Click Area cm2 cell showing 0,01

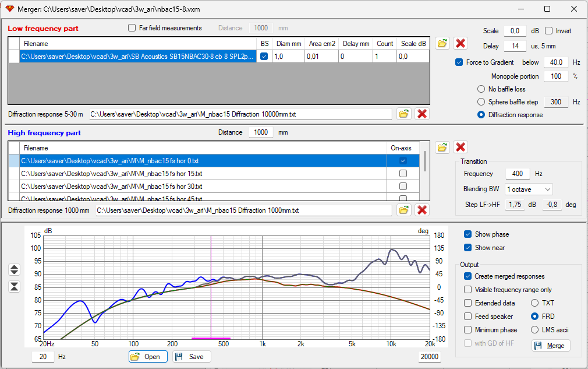[x=321, y=57]
